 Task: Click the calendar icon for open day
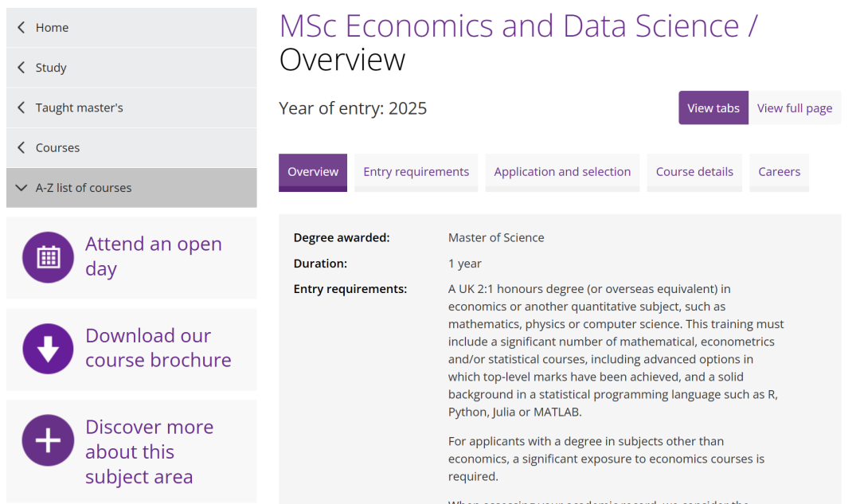coord(49,257)
